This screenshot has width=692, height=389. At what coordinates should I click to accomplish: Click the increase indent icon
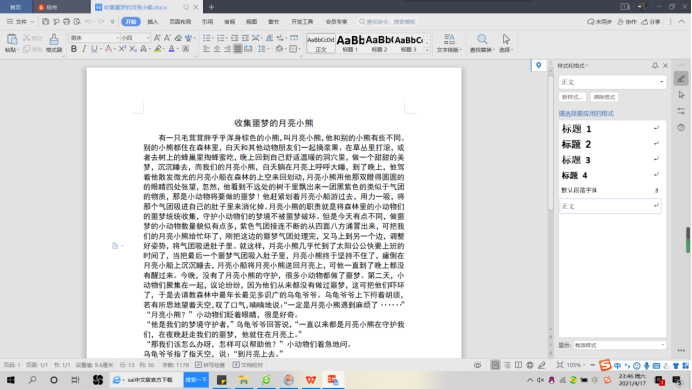245,38
